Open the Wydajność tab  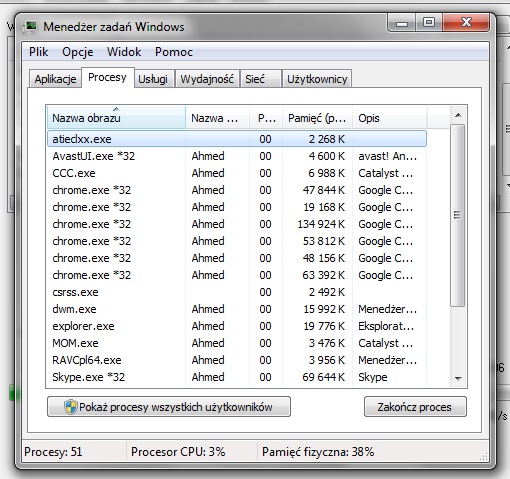(207, 79)
